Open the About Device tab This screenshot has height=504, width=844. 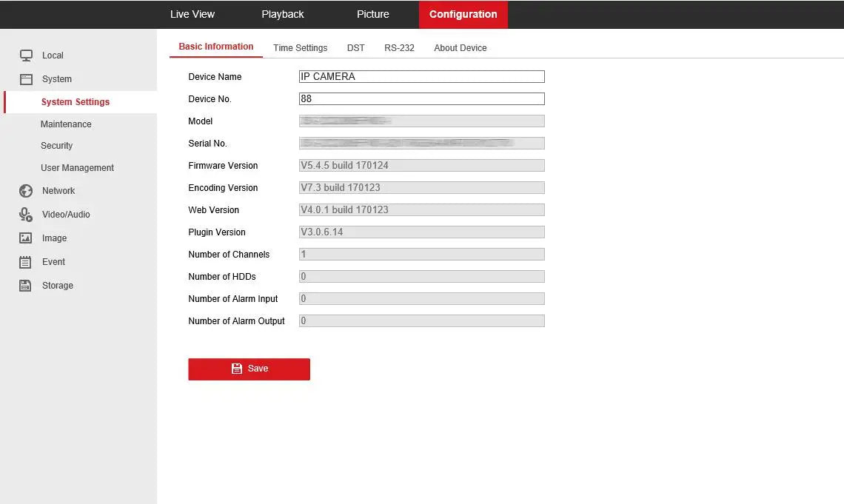460,47
